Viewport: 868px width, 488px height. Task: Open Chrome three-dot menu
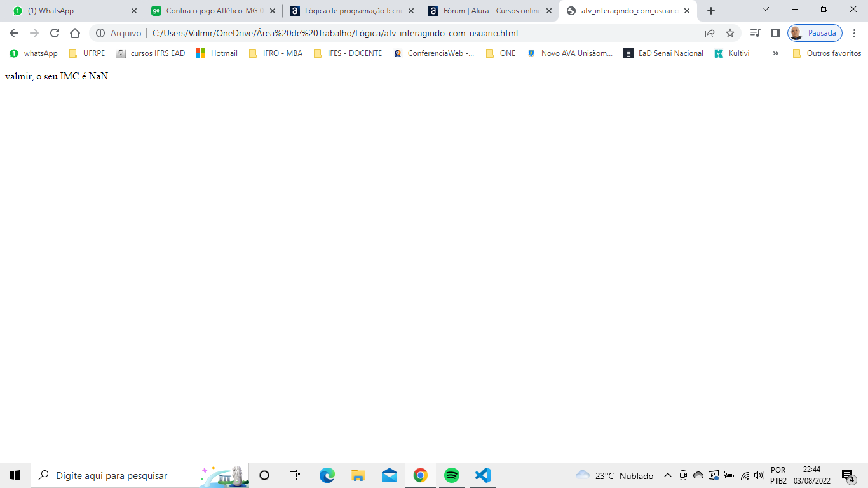pyautogui.click(x=854, y=33)
